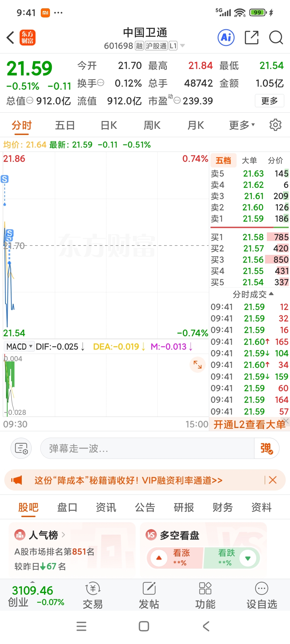
Task: Open the 盘口 tab
Action: (67, 507)
